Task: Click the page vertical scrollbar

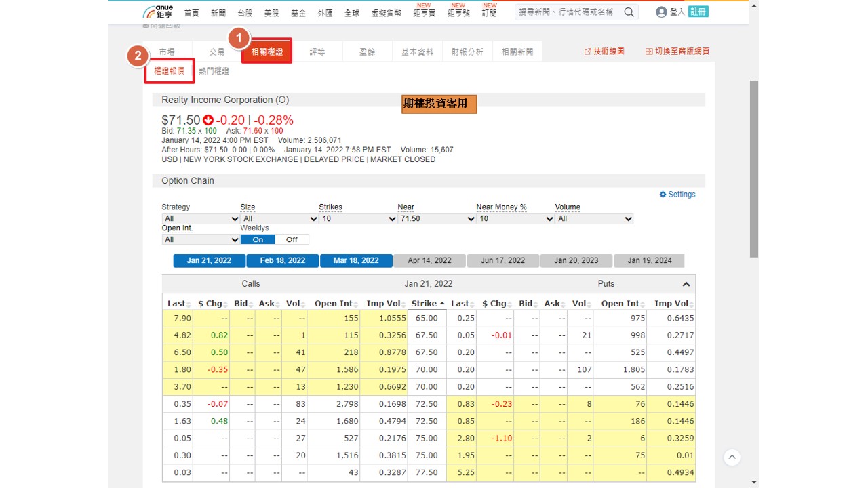Action: (x=754, y=169)
